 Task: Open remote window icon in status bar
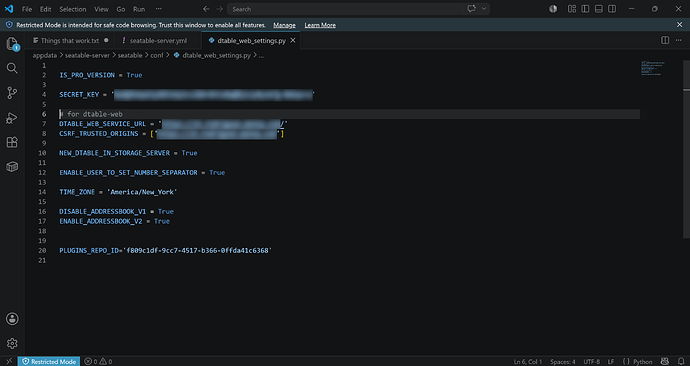[x=9, y=361]
